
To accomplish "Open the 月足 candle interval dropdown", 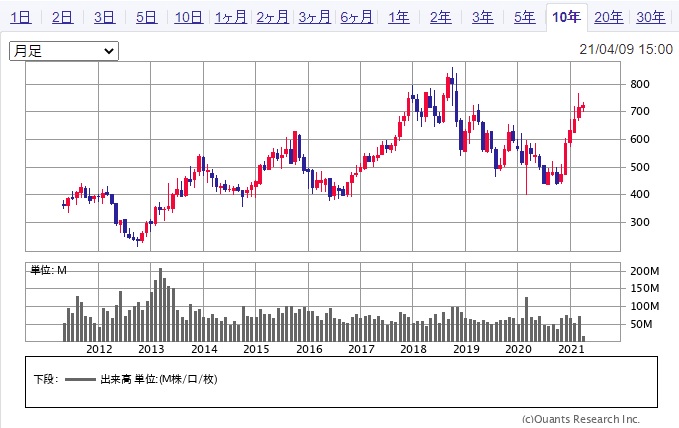I will pos(64,51).
